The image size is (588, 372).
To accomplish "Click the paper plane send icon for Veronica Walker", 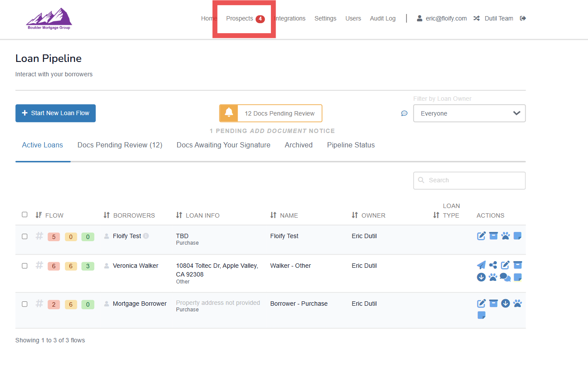I will click(x=481, y=265).
